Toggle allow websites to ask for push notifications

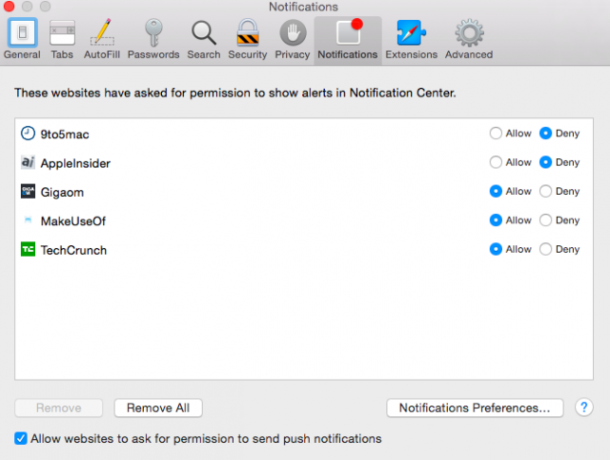click(x=21, y=439)
